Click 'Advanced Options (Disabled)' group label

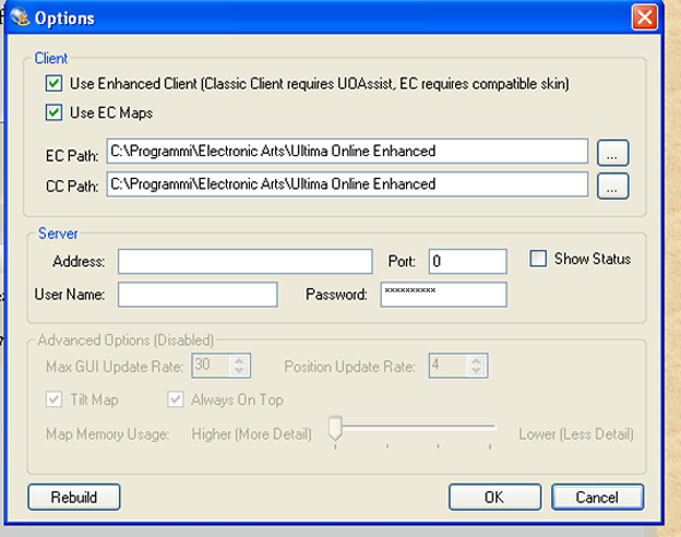click(x=126, y=340)
